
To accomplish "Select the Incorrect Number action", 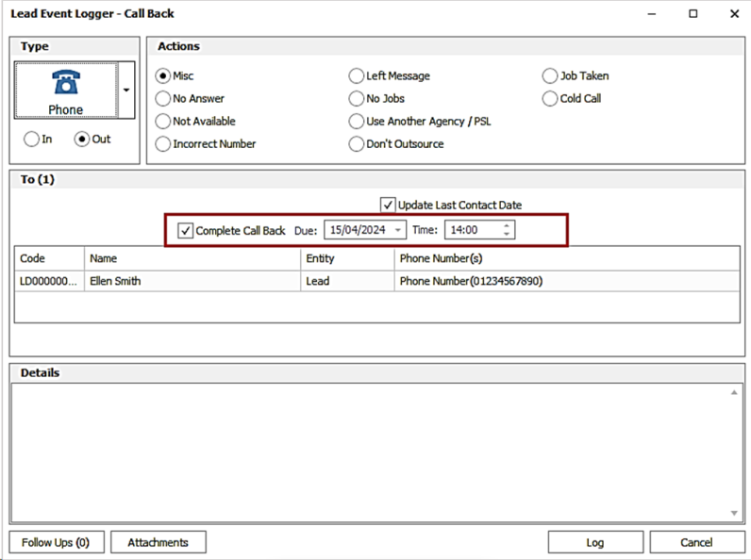I will [164, 144].
